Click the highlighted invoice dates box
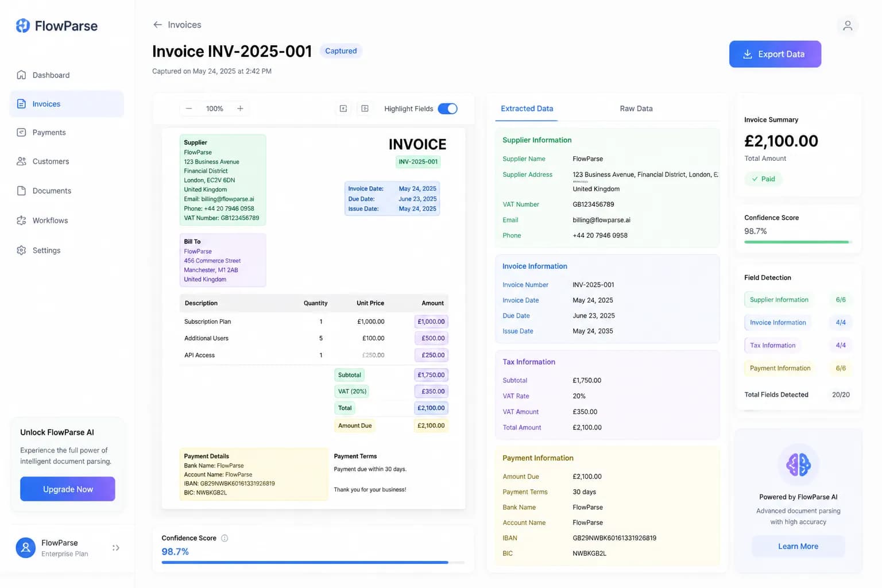The width and height of the screenshot is (882, 588). click(x=392, y=199)
